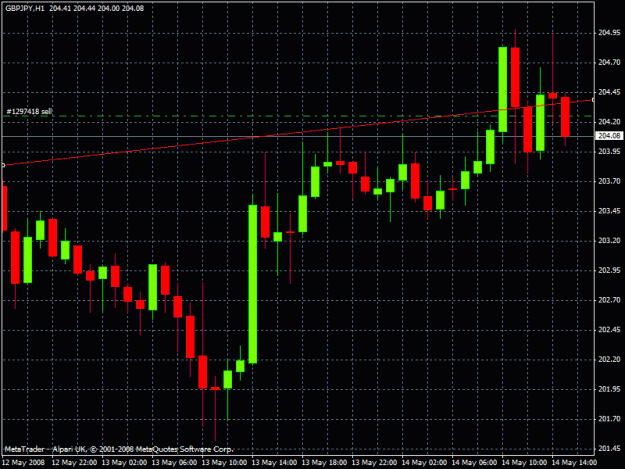
Task: Click the '12 May 2008' time label
Action: (x=23, y=463)
